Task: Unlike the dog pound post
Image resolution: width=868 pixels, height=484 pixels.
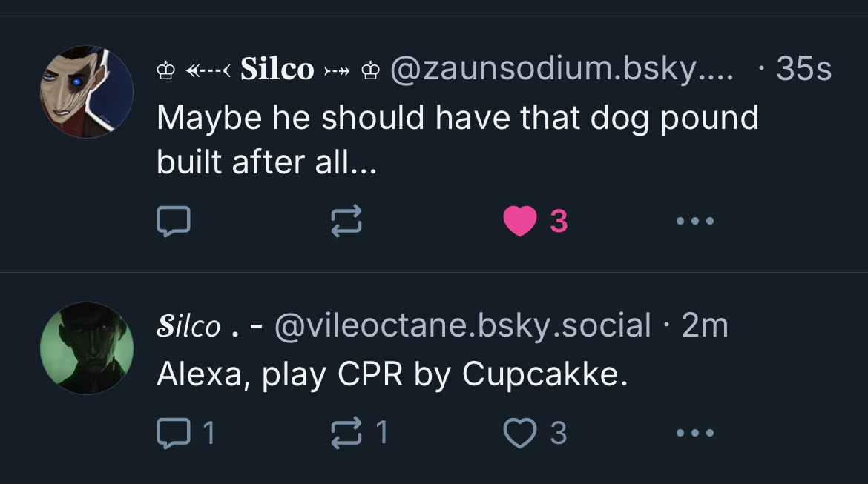Action: point(520,221)
